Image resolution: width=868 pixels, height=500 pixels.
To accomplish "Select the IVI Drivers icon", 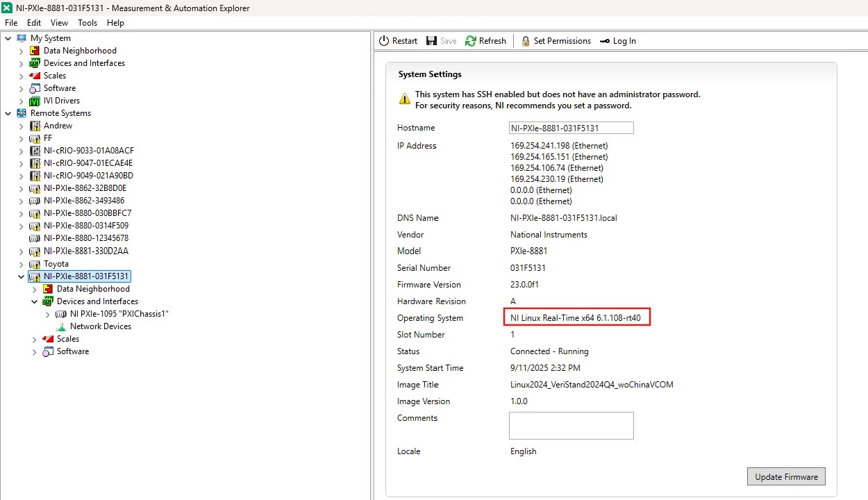I will click(x=35, y=101).
